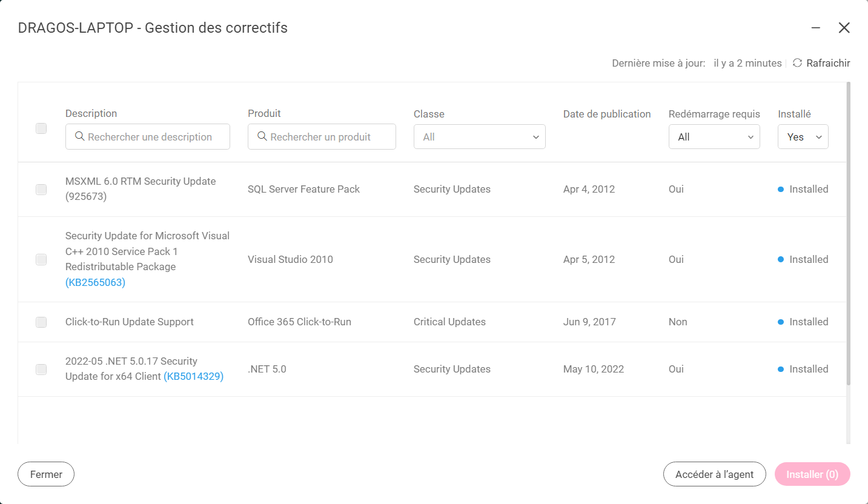Image resolution: width=868 pixels, height=504 pixels.
Task: Click the Click-to-Run Update Support description
Action: [x=130, y=322]
